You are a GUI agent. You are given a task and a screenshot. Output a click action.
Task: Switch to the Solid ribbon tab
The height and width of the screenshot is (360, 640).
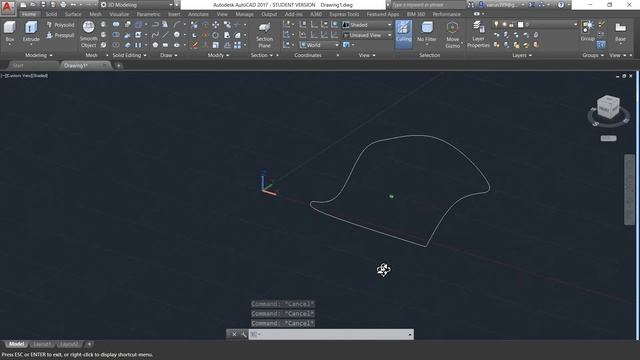pos(51,14)
